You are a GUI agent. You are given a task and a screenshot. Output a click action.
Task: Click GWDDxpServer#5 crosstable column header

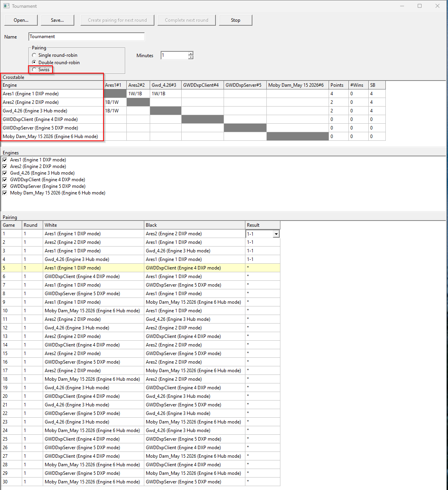(x=245, y=85)
